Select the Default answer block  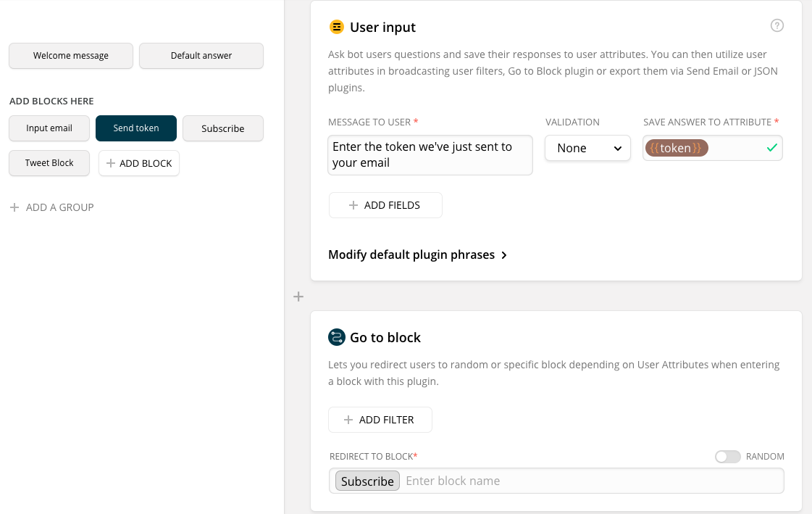point(201,56)
